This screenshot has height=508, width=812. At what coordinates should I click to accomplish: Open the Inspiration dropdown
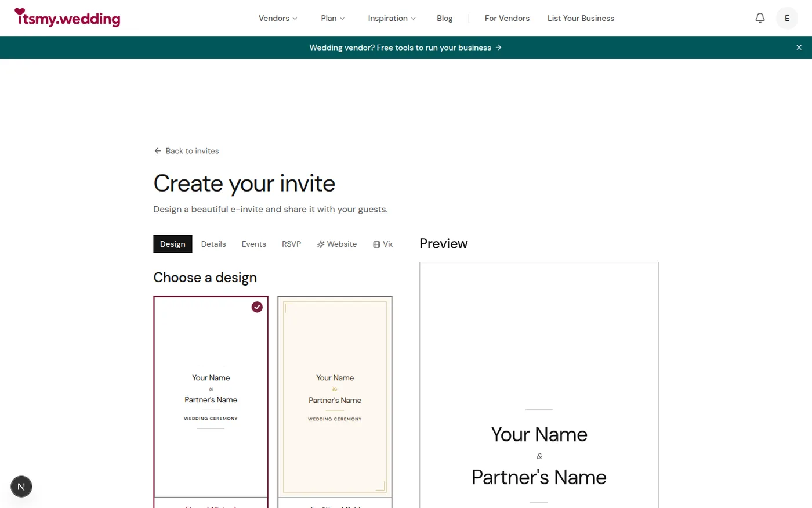[391, 18]
